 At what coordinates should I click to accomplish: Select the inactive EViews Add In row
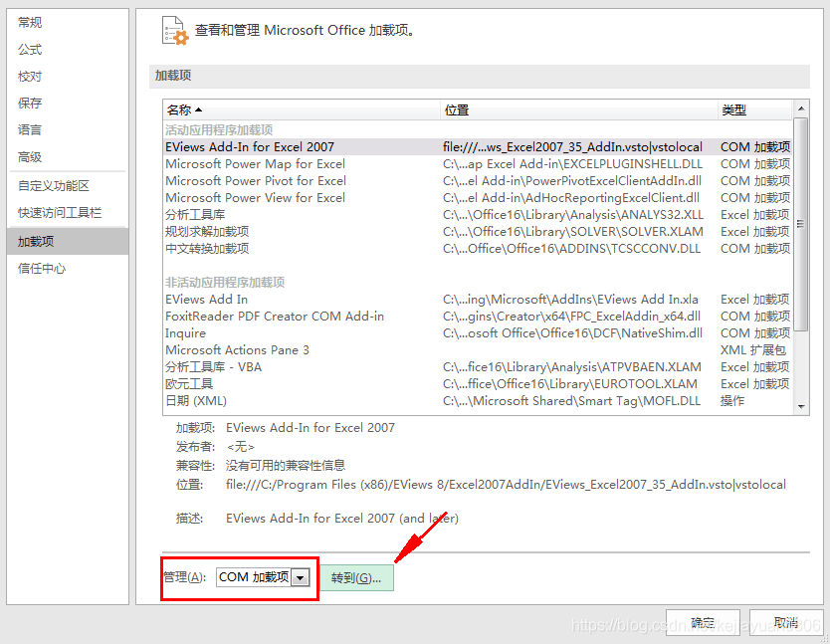[478, 300]
